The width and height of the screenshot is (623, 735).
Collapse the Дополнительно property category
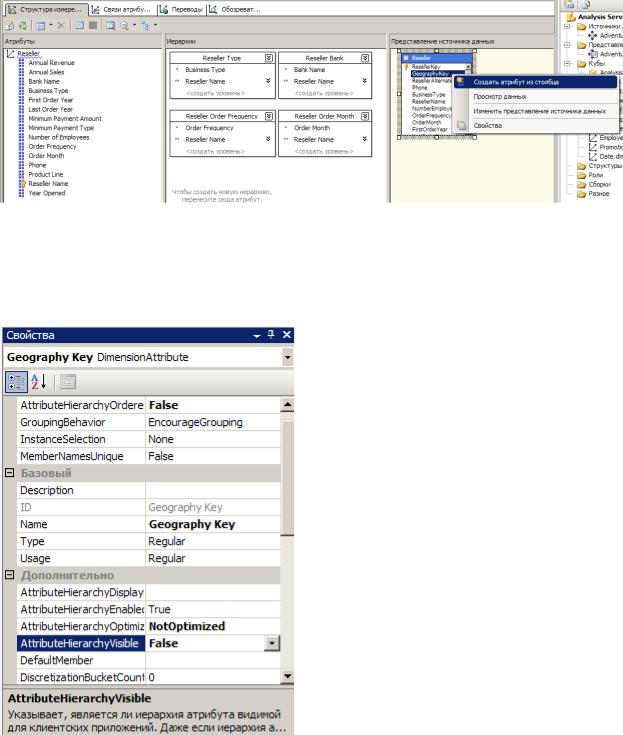pyautogui.click(x=9, y=575)
